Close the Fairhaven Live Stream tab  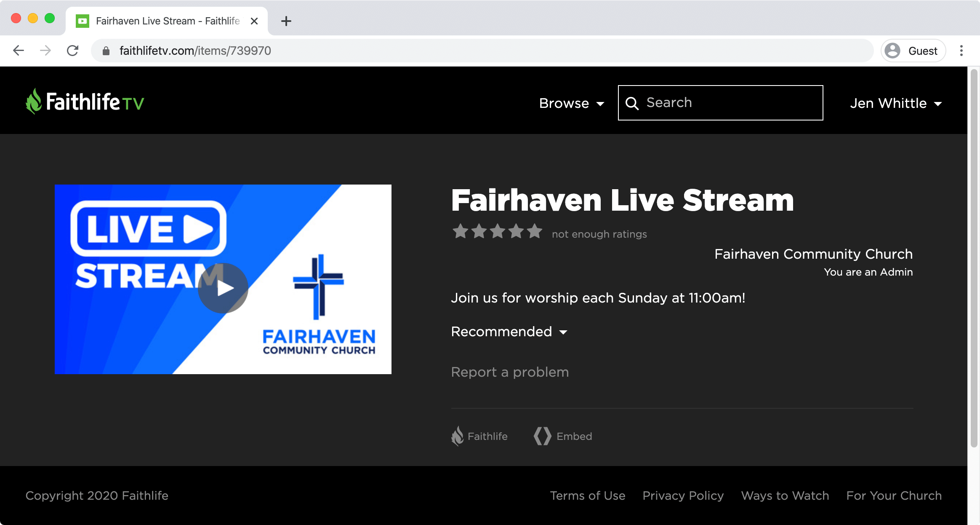254,21
